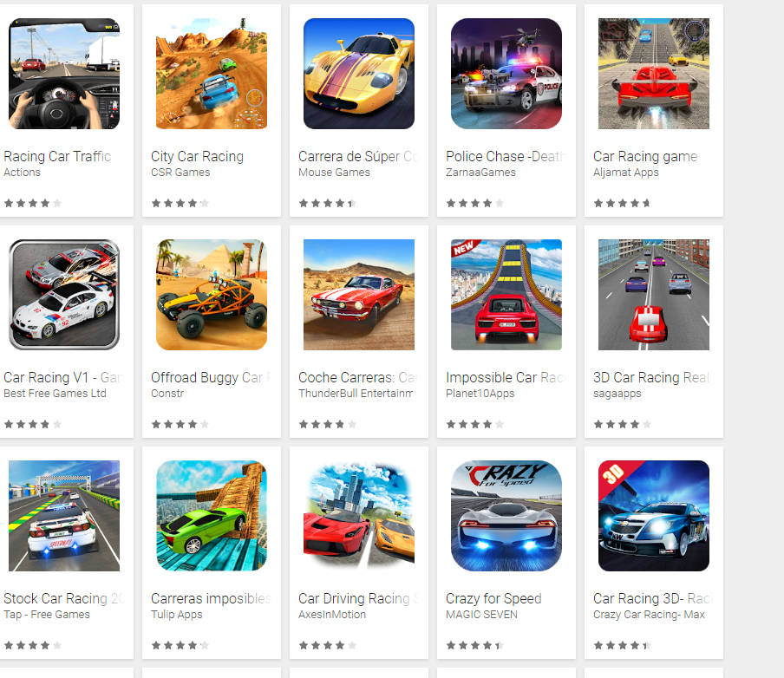Visit the ThunderBull Entertainment developer link
784x678 pixels.
click(x=356, y=394)
